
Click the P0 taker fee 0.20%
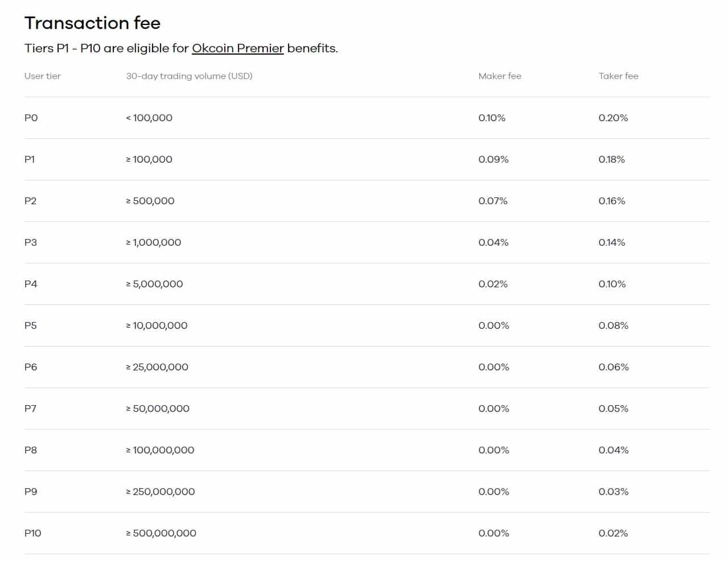coord(613,118)
